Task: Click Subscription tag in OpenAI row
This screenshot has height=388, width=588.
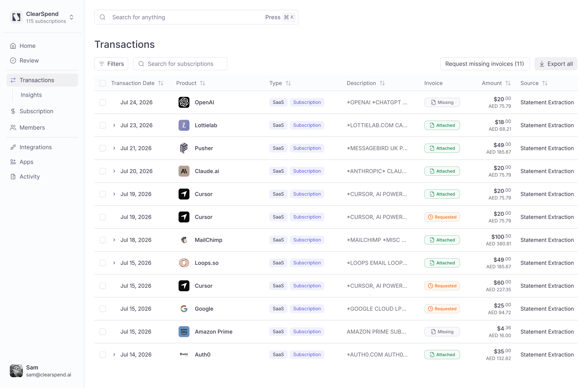Action: point(307,102)
